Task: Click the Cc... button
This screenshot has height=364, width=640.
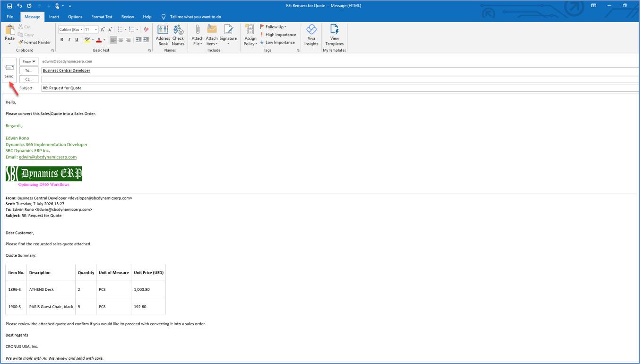Action: (x=28, y=79)
